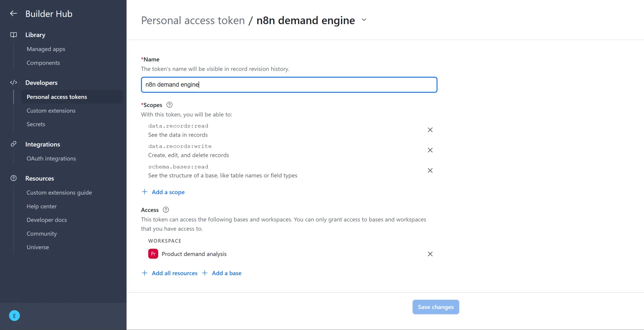Click the data.records:write scope text
Image resolution: width=644 pixels, height=330 pixels.
tap(180, 146)
